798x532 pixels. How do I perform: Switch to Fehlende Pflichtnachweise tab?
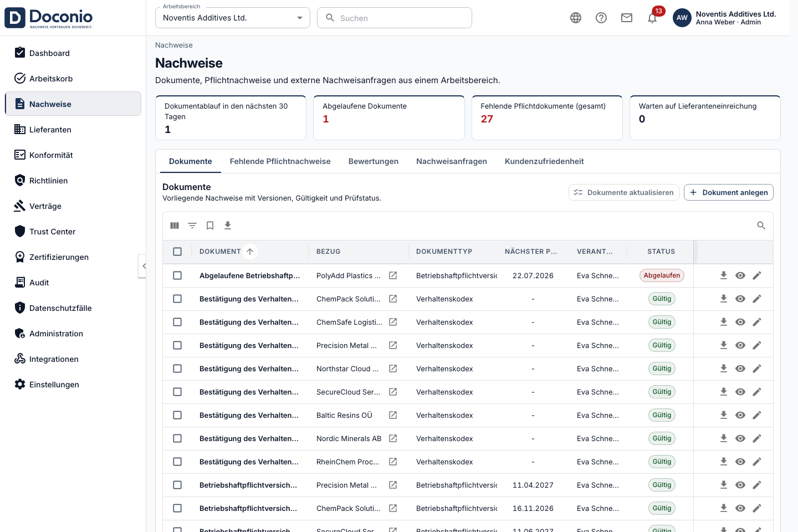pos(280,161)
